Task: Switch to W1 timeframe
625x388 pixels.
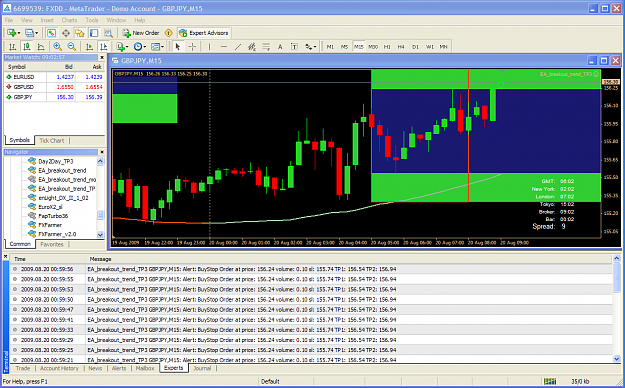Action: click(430, 47)
